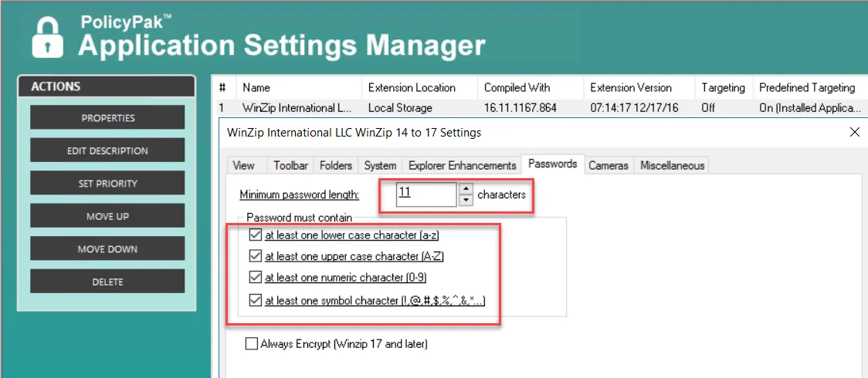Click the minimum password length field

pyautogui.click(x=426, y=194)
